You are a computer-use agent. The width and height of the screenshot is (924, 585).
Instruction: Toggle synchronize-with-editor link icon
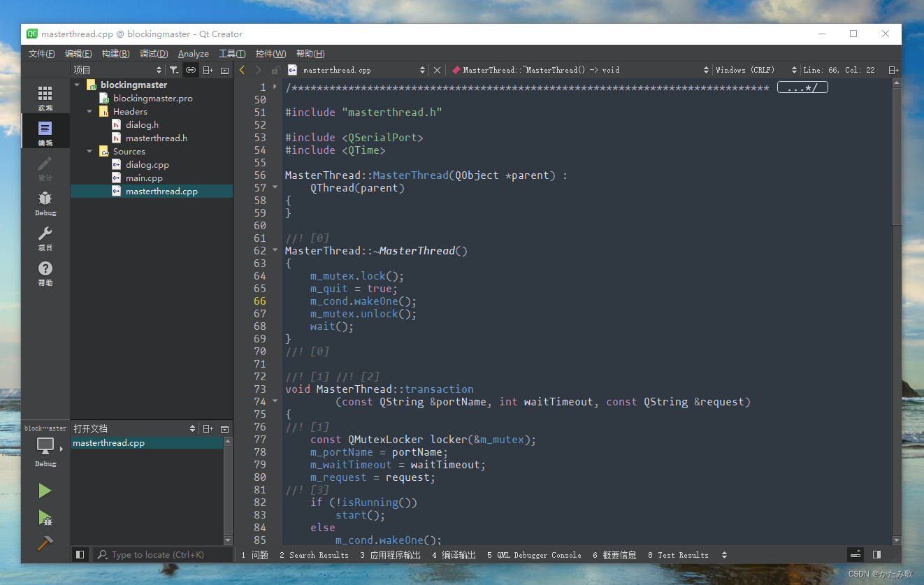click(x=190, y=69)
